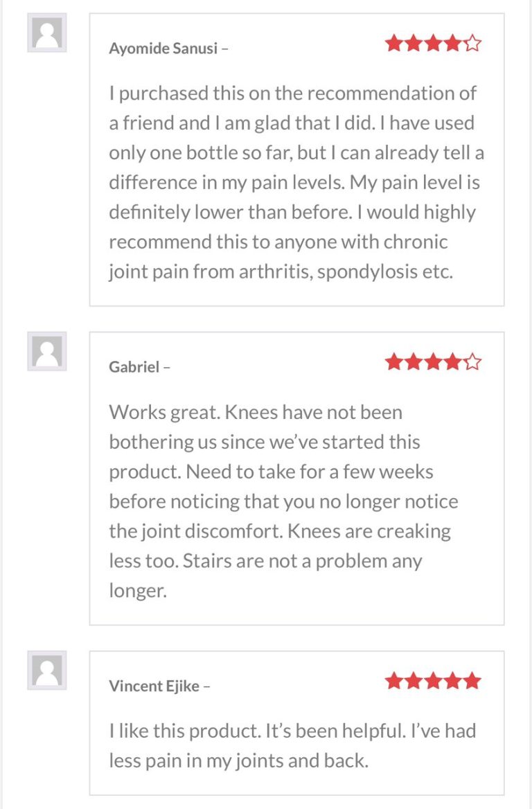Click the last filled star on Vincent's review

pos(472,681)
